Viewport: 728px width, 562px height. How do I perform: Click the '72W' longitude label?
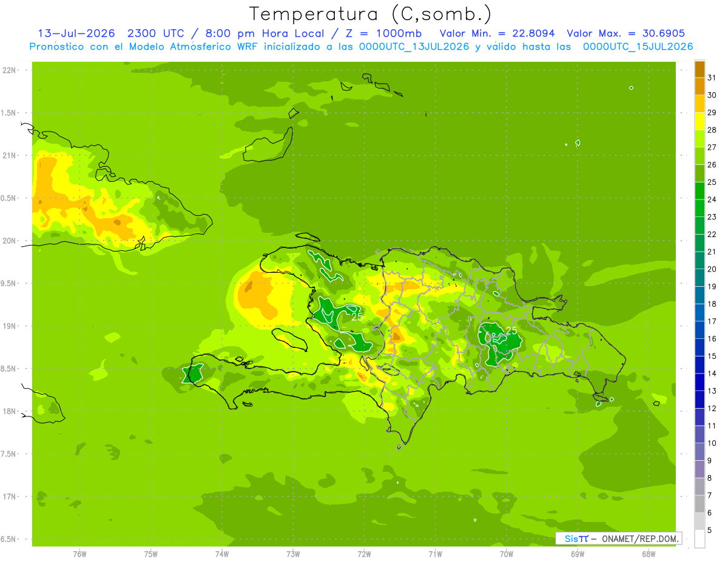coord(364,554)
